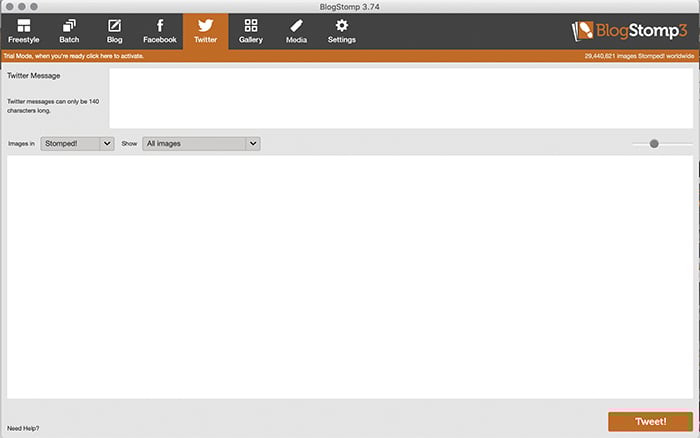The height and width of the screenshot is (438, 700).
Task: Adjust the thumbnail size slider
Action: pyautogui.click(x=654, y=144)
